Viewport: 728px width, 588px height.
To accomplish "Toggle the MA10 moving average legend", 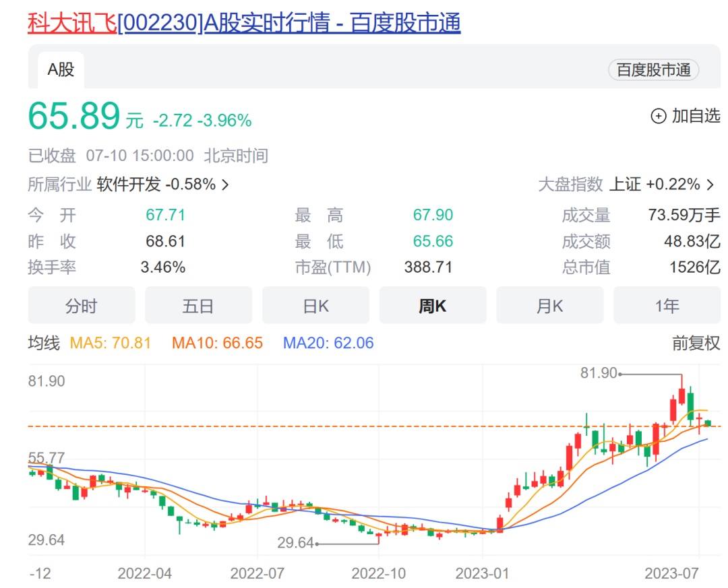I will click(217, 344).
